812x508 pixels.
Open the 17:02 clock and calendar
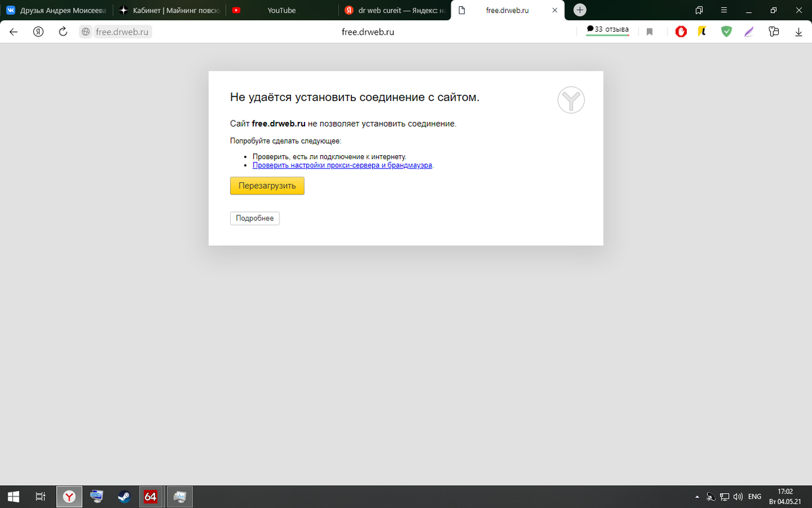[x=785, y=496]
